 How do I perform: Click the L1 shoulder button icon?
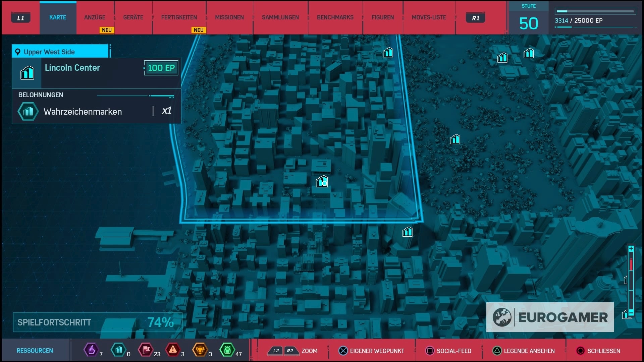[x=21, y=18]
